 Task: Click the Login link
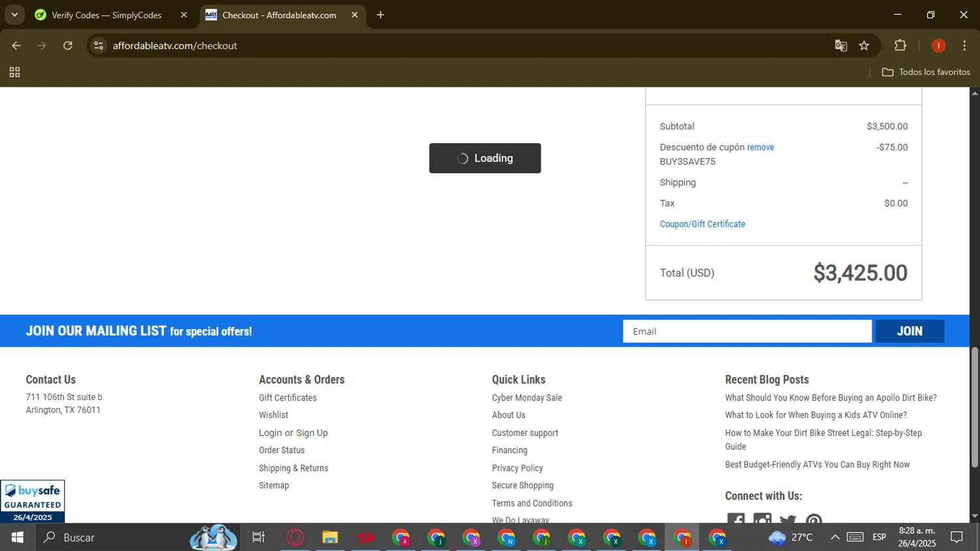pyautogui.click(x=270, y=433)
